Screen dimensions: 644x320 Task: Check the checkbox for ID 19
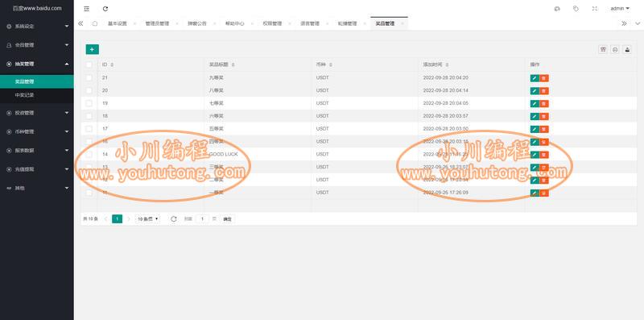click(x=89, y=103)
